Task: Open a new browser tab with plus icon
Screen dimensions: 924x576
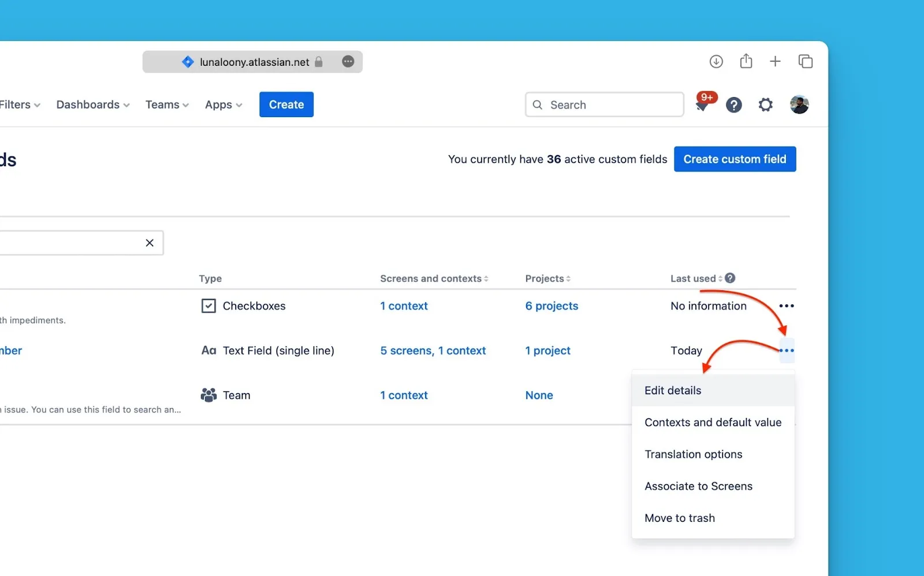Action: click(775, 61)
